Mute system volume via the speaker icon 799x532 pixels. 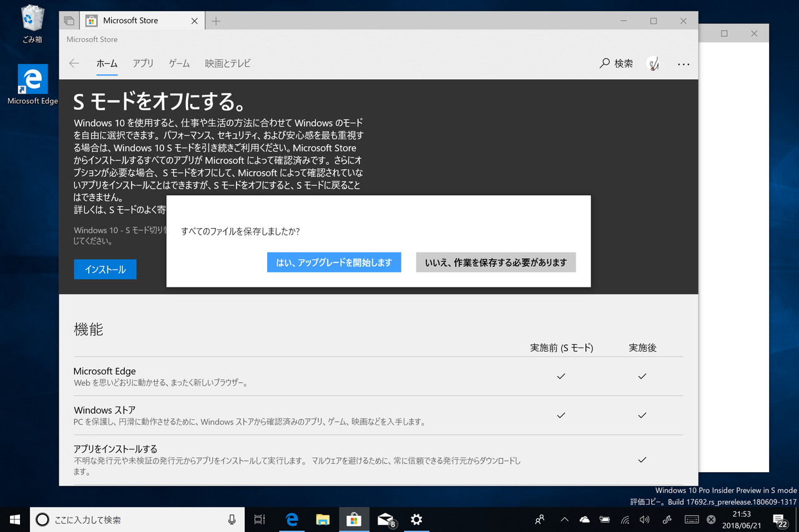pos(645,519)
